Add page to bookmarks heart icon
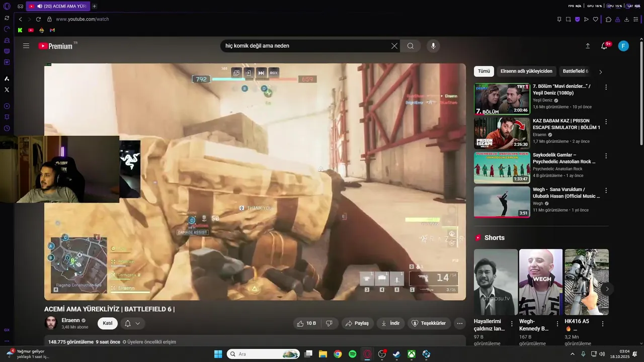The image size is (644, 362). (596, 19)
